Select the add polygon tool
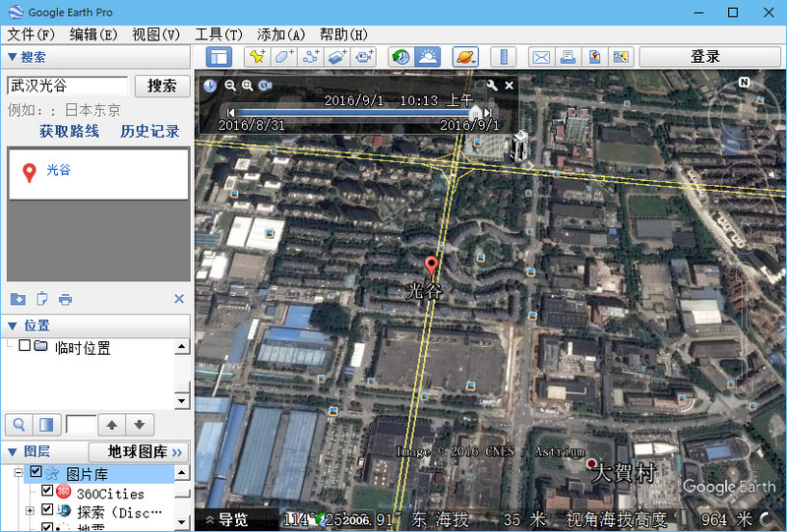This screenshot has width=787, height=532. tap(284, 57)
